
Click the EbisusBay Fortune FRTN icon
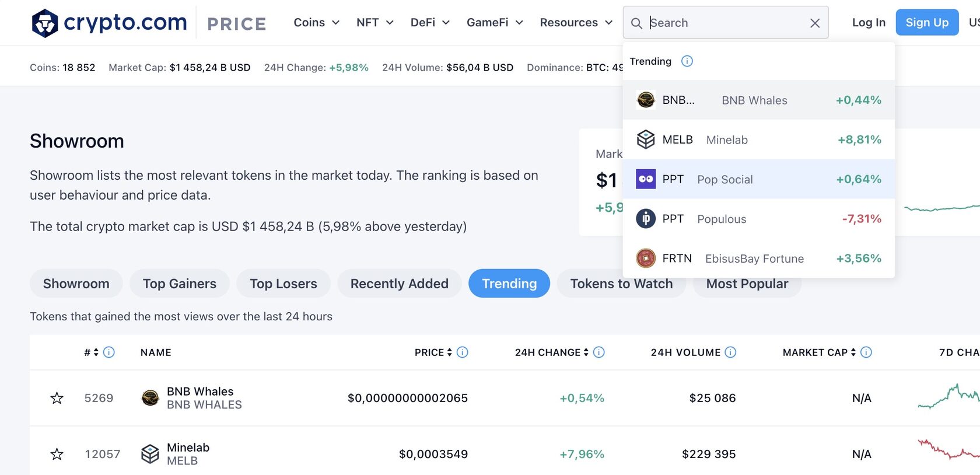(646, 258)
